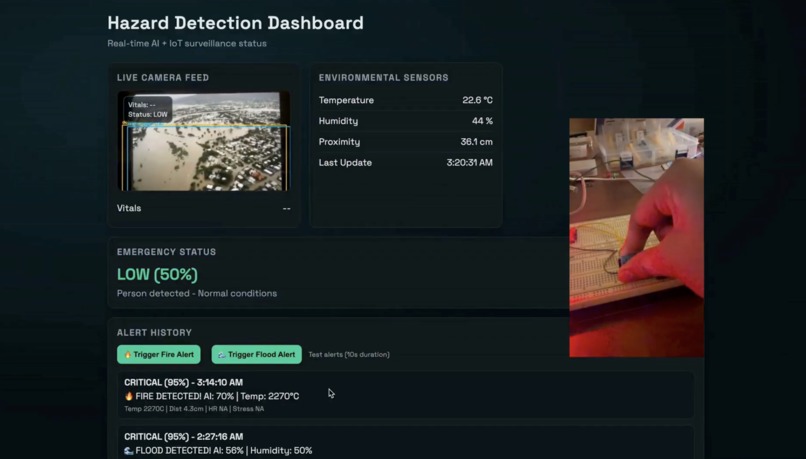Click the fire emoji icon in the fire alert
The image size is (806, 459).
coord(129,396)
